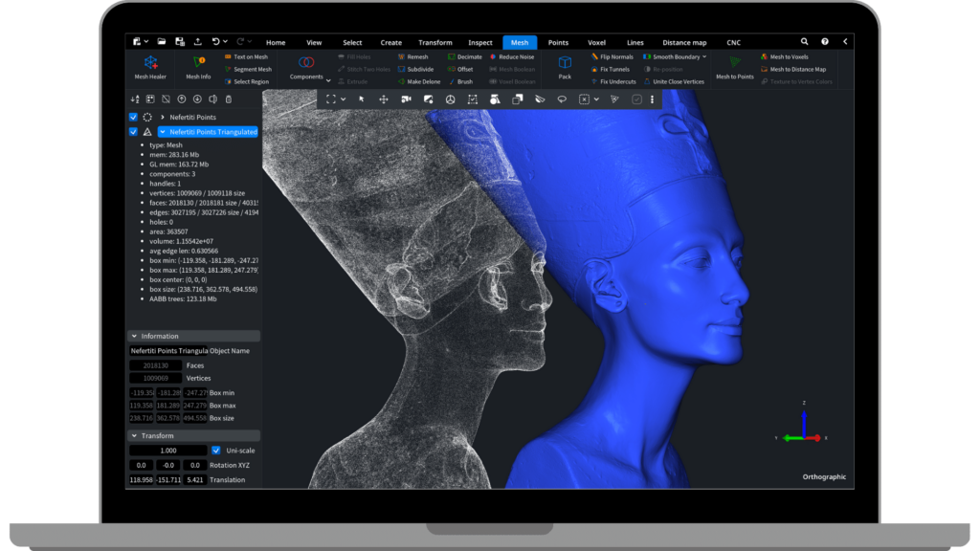Toggle visibility of Nefertiti Points Triangulated
Screen dimensions: 980x551
tap(133, 132)
